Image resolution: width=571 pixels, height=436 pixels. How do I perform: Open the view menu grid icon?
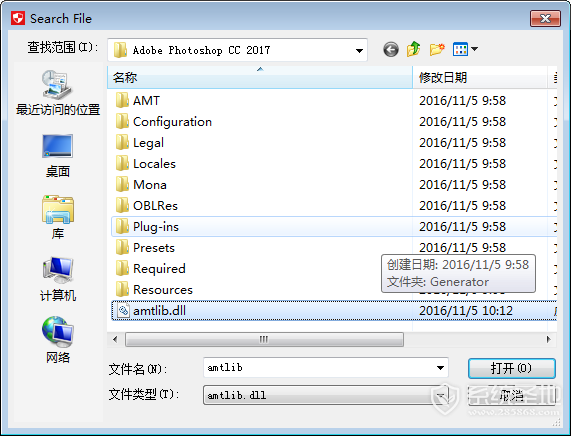pos(460,49)
